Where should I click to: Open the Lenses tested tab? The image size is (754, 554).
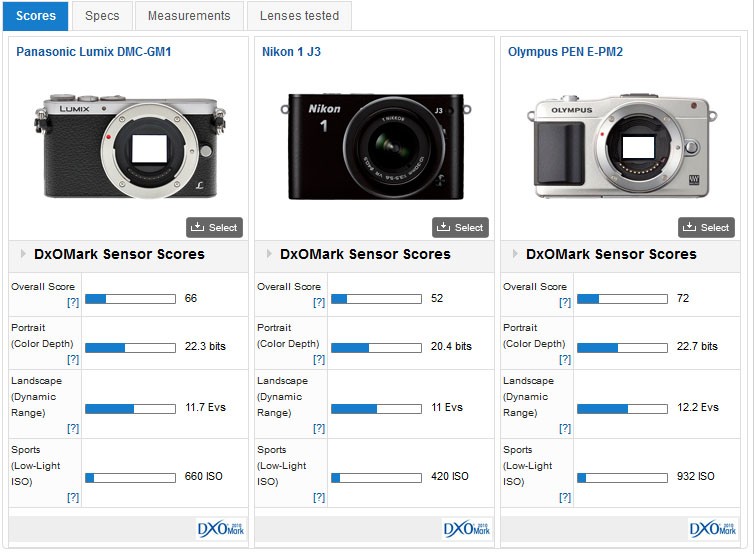point(299,16)
